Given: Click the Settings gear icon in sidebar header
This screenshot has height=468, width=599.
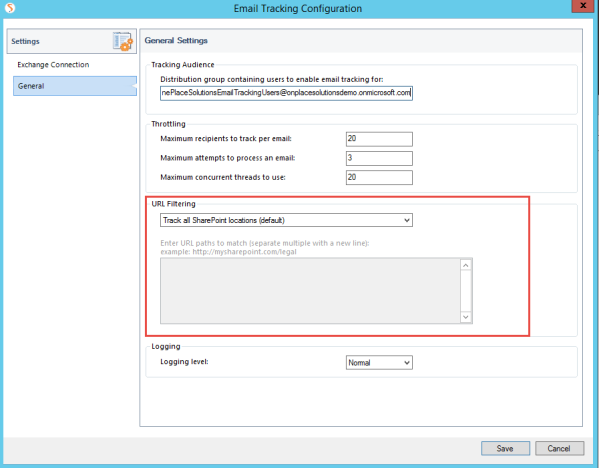Looking at the screenshot, I should pyautogui.click(x=123, y=41).
